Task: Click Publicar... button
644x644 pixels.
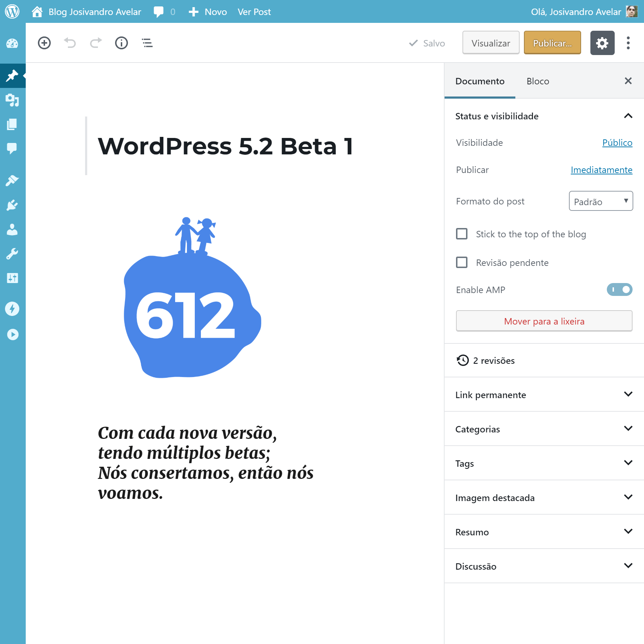Action: (x=552, y=43)
